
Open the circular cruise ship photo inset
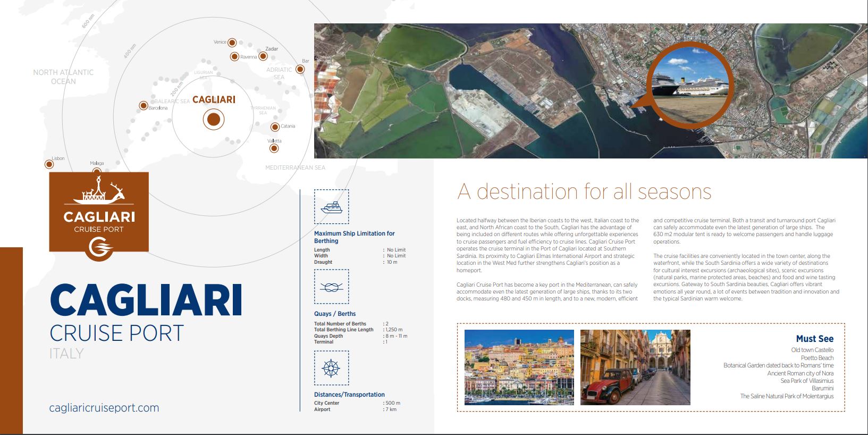[x=689, y=86]
